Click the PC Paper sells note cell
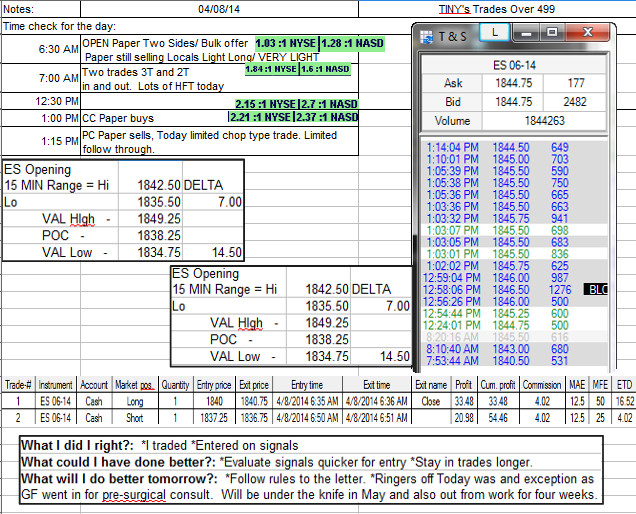Image resolution: width=636 pixels, height=514 pixels. [219, 141]
